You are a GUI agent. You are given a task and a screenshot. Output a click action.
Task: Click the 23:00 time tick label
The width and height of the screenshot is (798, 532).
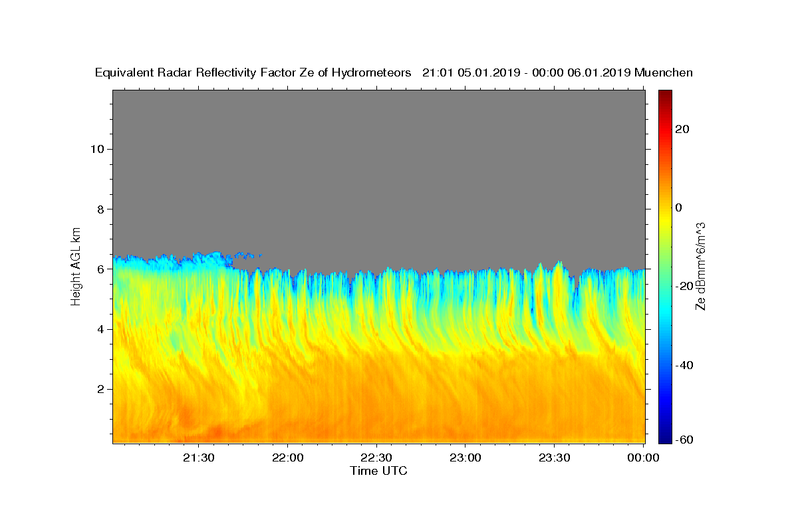coord(465,458)
